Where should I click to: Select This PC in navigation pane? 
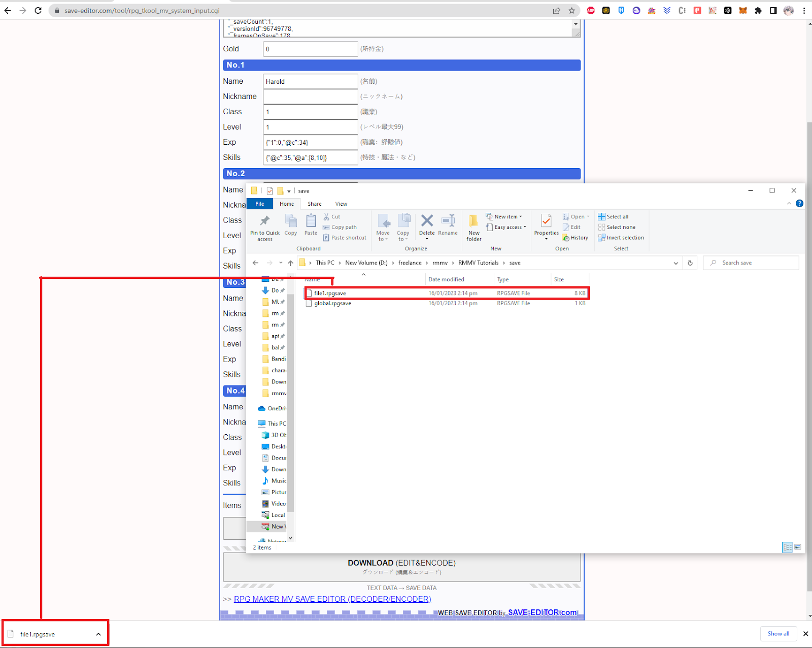pos(272,424)
